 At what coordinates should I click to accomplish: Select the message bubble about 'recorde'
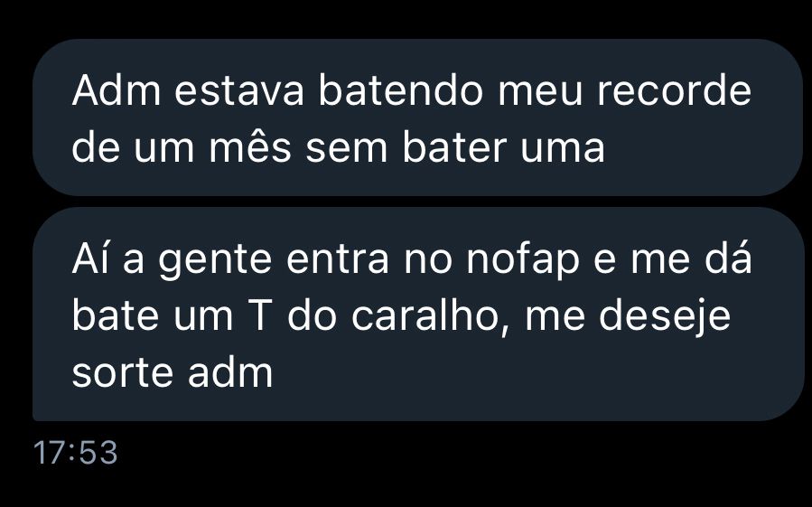(x=417, y=117)
